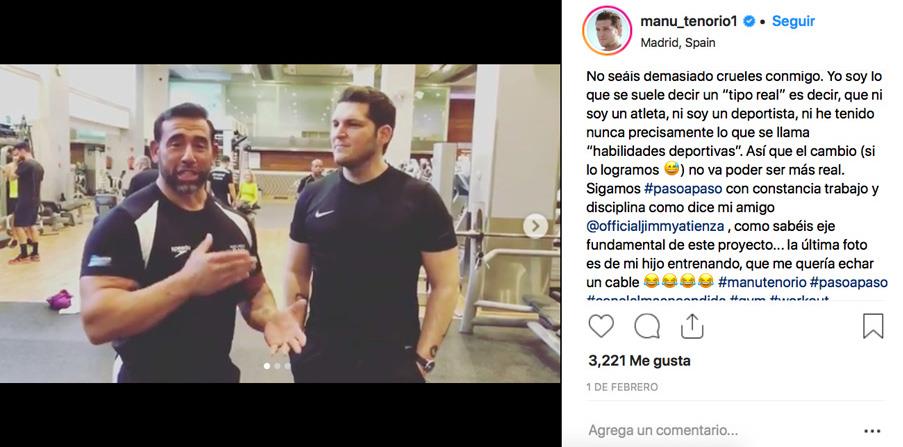Save the post with the bookmark icon
The width and height of the screenshot is (903, 447).
[873, 326]
